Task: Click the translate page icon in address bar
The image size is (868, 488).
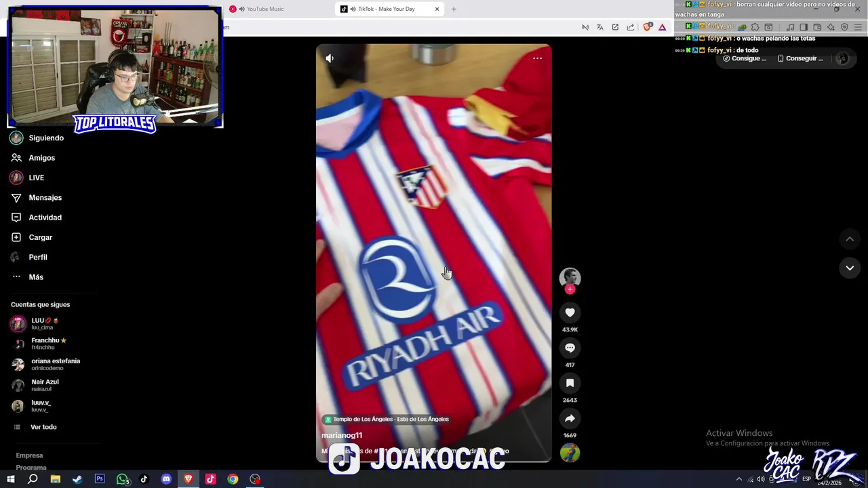Action: (x=599, y=27)
